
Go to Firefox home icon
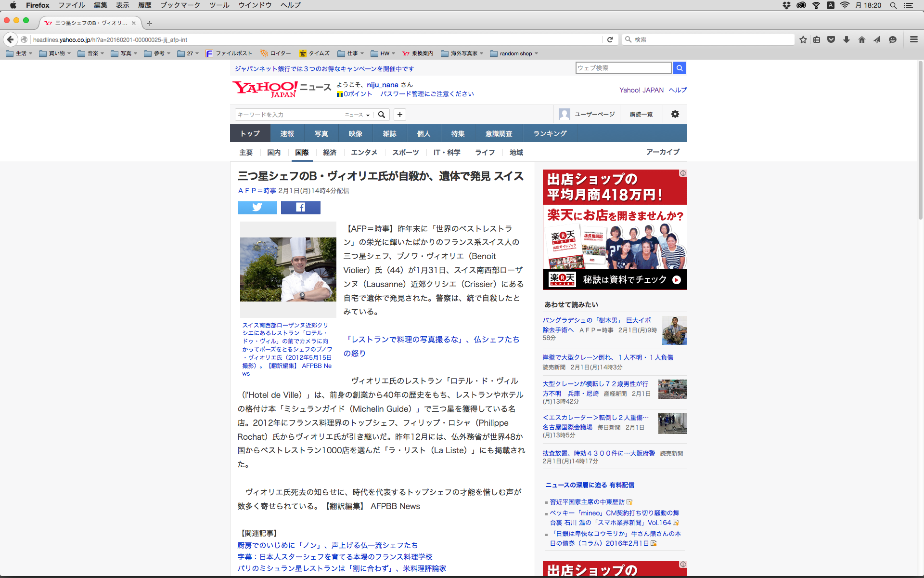tap(861, 39)
